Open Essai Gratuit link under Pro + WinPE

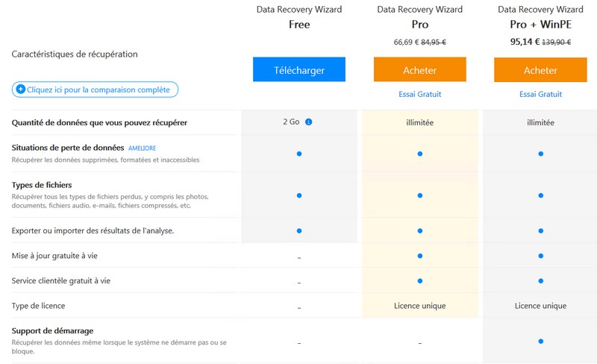click(540, 95)
